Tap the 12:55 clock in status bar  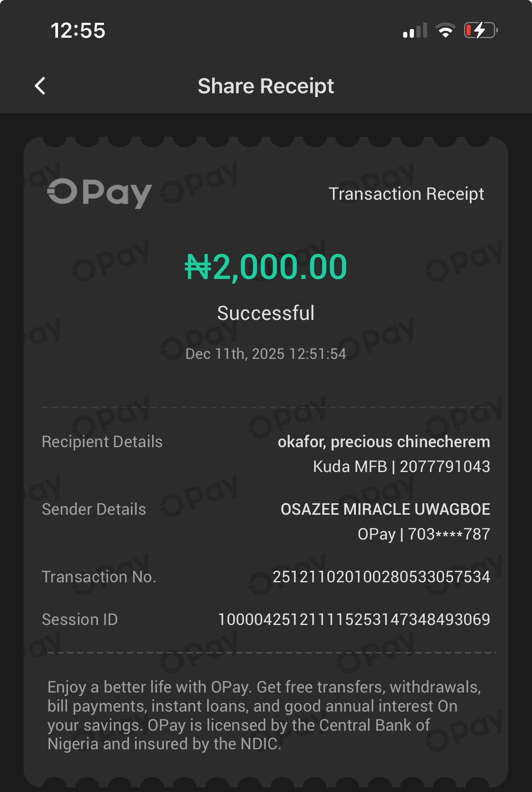point(78,31)
